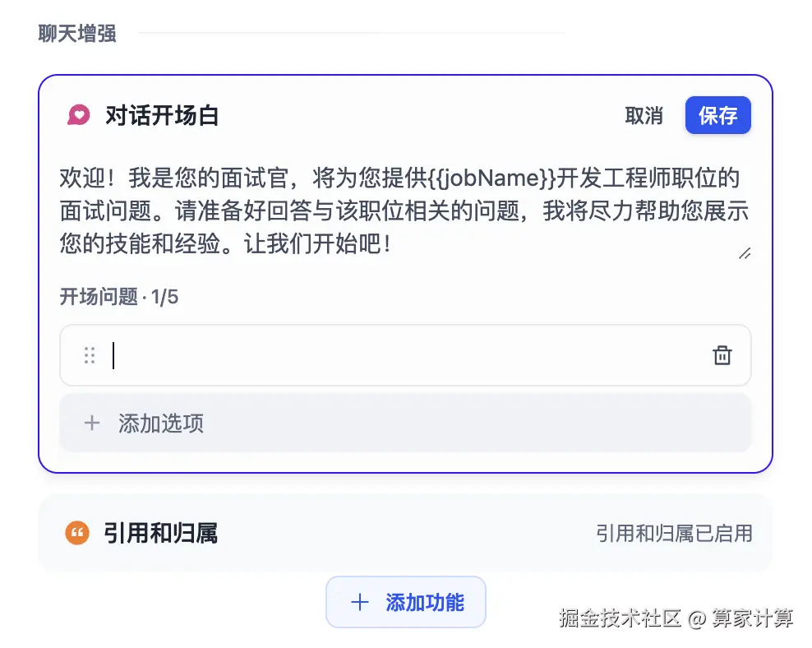
Task: Click the {{jobName}} variable in the greeting
Action: click(x=492, y=178)
